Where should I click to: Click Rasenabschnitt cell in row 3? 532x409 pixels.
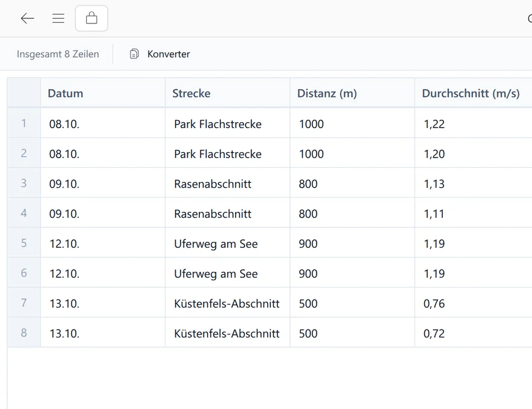(x=227, y=183)
